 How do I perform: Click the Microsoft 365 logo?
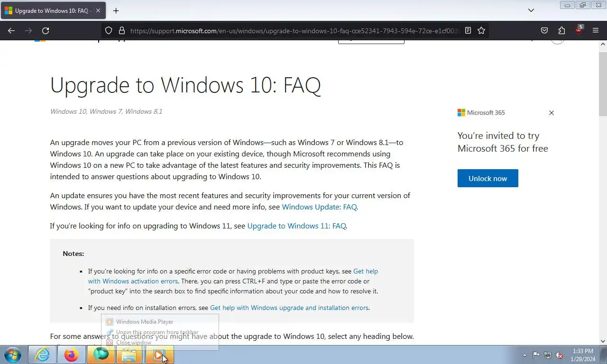pos(481,113)
